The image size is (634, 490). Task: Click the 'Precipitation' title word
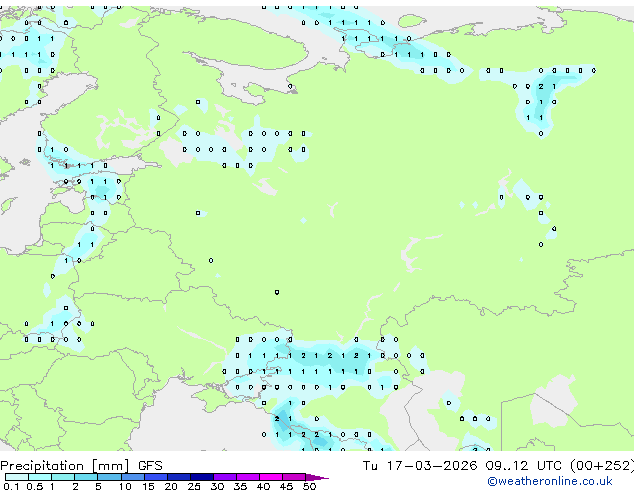(x=42, y=466)
